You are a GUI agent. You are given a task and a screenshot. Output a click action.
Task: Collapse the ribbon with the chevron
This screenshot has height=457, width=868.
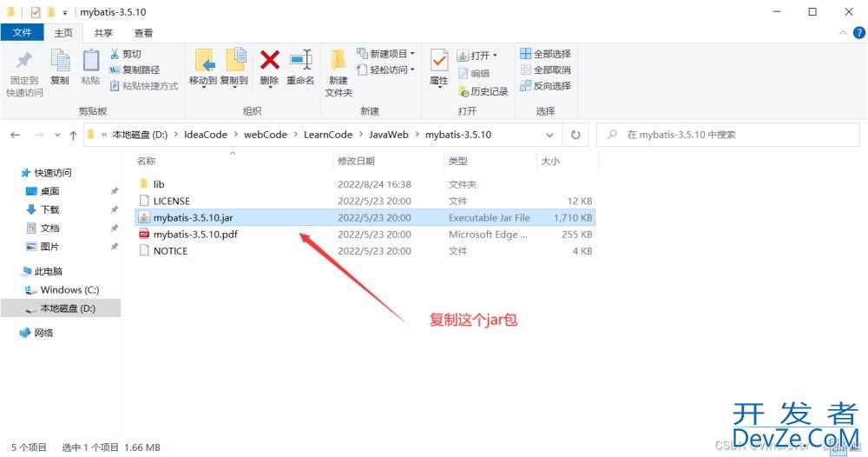843,33
